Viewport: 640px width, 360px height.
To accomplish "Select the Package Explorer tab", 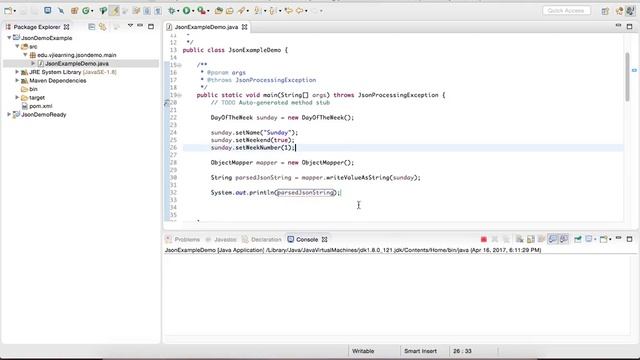I will tap(37, 27).
